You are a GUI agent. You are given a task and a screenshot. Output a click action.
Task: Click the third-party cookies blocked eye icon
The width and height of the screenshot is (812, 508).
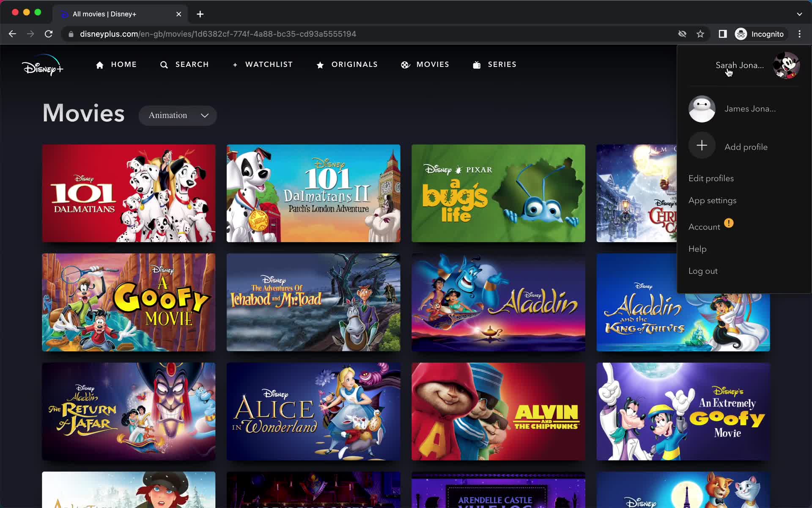pyautogui.click(x=682, y=34)
